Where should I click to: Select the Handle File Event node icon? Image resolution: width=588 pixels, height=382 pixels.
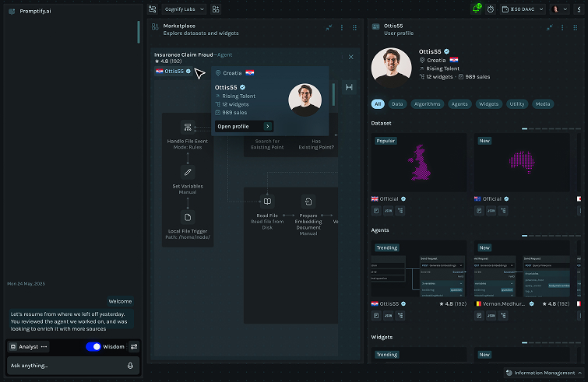[188, 128]
